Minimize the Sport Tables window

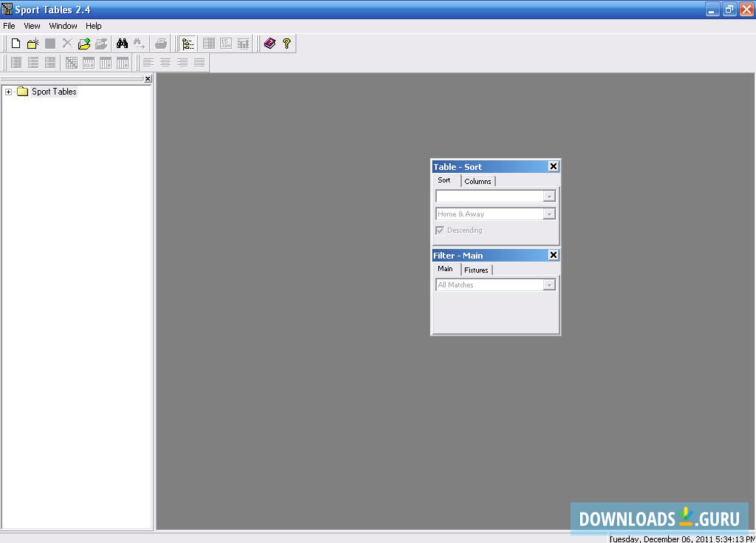point(712,10)
